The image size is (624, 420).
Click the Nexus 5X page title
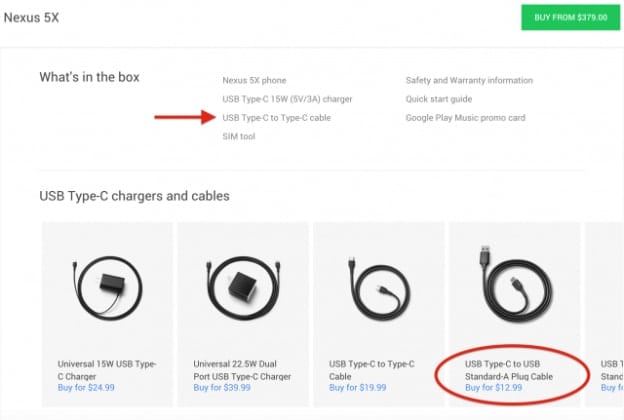point(31,18)
